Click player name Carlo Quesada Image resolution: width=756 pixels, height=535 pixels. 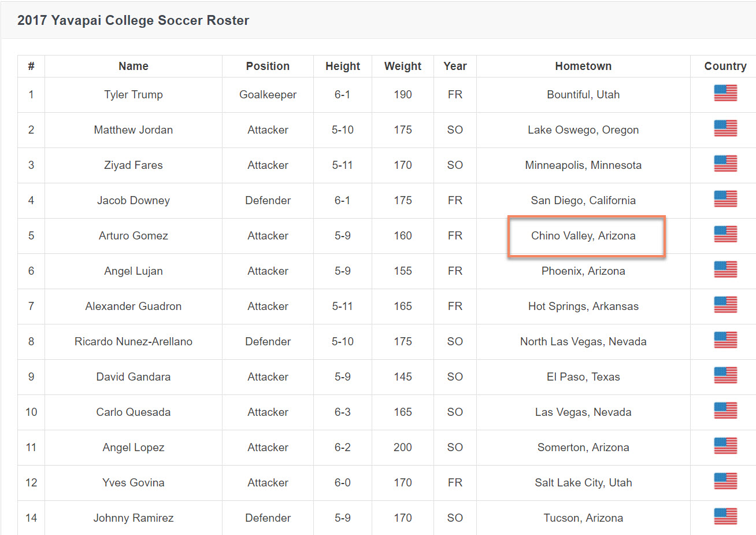point(134,412)
